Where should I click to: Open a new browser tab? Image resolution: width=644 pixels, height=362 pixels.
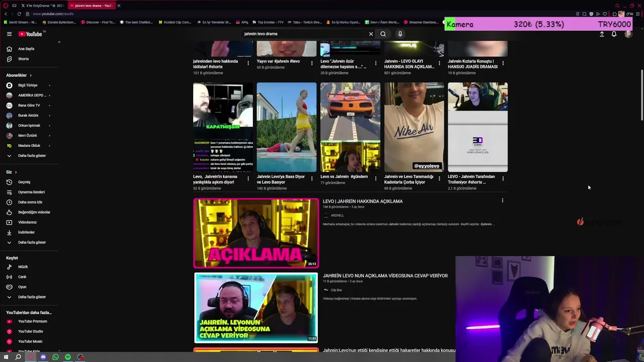coord(119,6)
